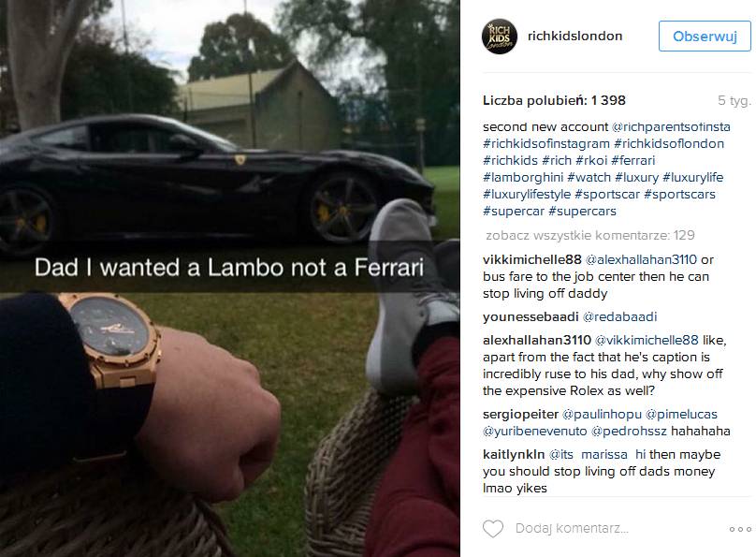Open the #luxurylifestyle hashtag
Screen dimensions: 756x557
(x=527, y=195)
